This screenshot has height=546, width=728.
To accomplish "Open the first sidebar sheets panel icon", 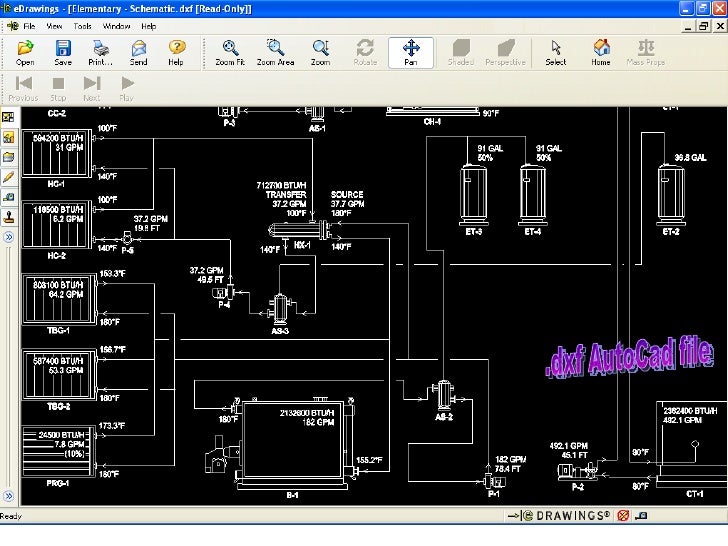I will point(8,117).
